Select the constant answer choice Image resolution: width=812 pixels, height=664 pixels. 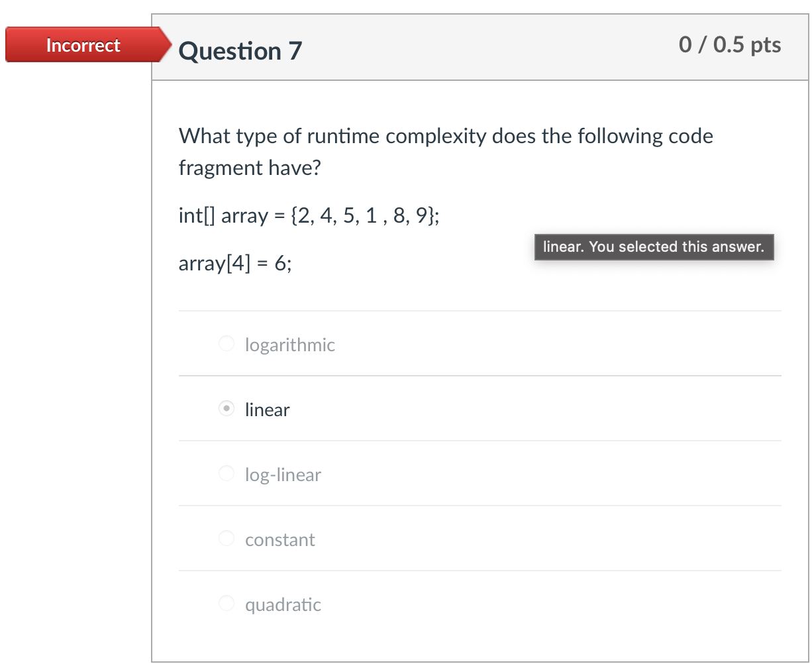pyautogui.click(x=226, y=538)
